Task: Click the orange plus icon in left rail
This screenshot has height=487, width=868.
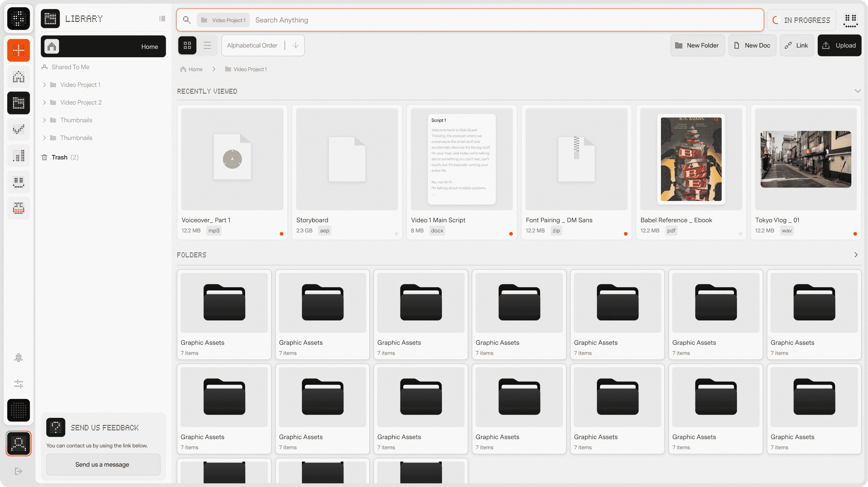Action: point(18,50)
